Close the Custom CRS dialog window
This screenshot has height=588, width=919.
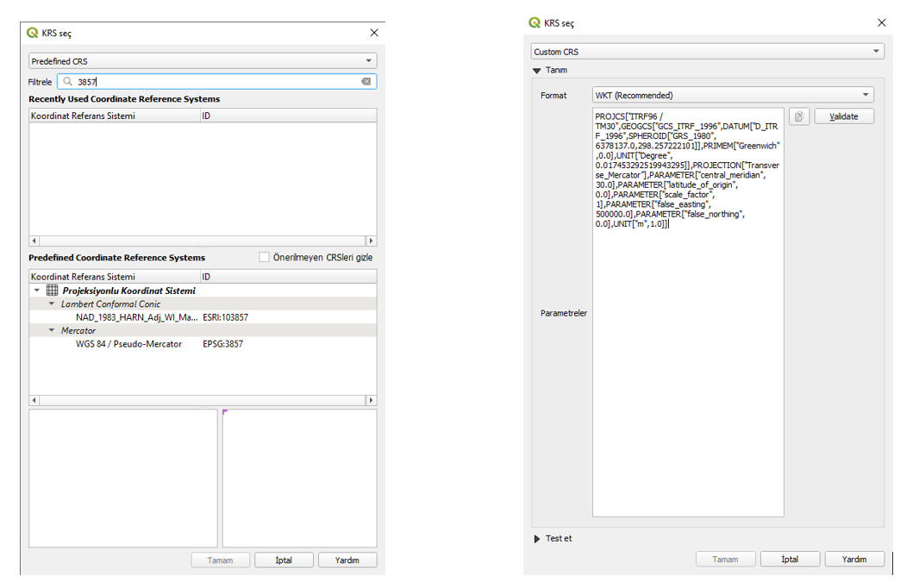click(881, 22)
